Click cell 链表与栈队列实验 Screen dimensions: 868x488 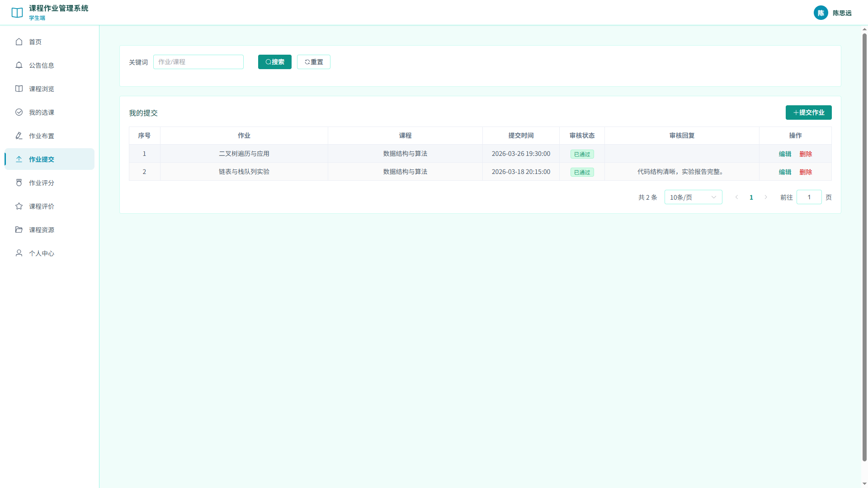click(x=244, y=172)
